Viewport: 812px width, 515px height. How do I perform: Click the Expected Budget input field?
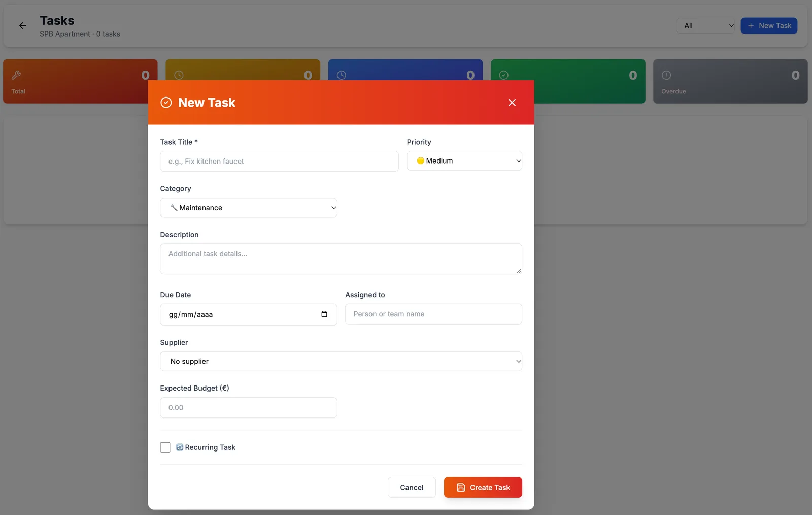249,408
